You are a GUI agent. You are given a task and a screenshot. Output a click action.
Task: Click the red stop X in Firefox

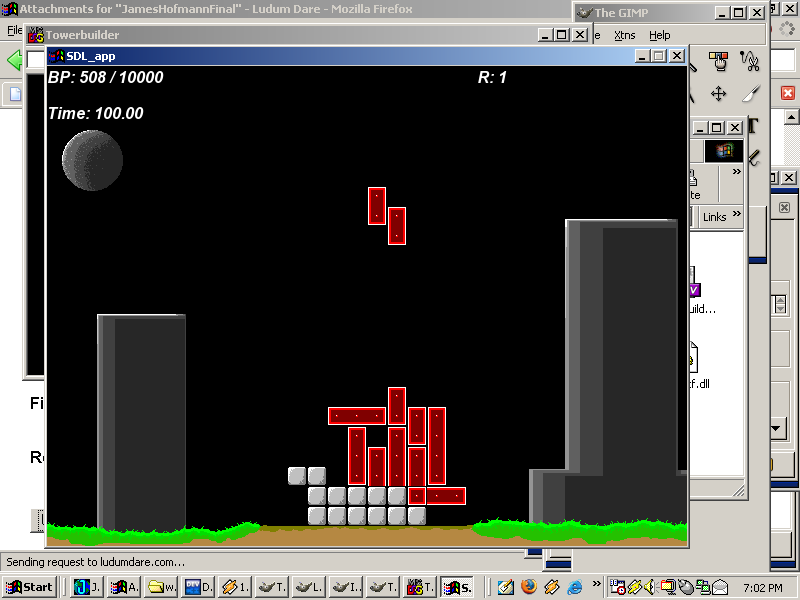(788, 93)
